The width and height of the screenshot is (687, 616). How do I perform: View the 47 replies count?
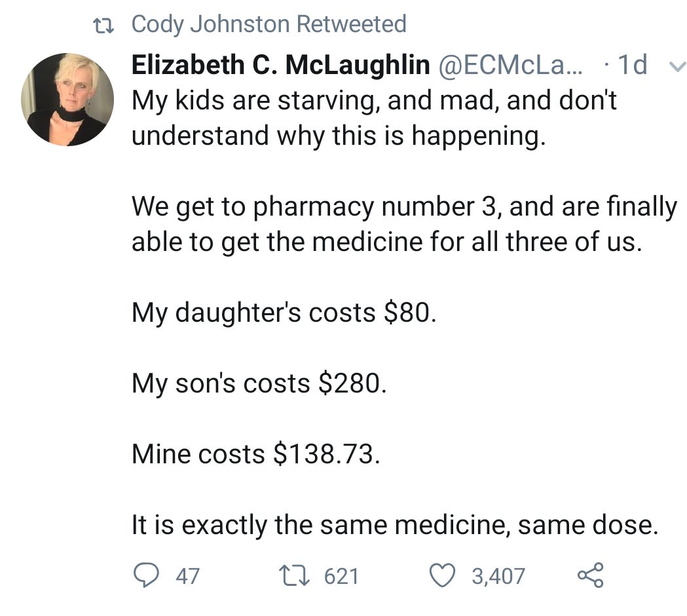click(188, 576)
